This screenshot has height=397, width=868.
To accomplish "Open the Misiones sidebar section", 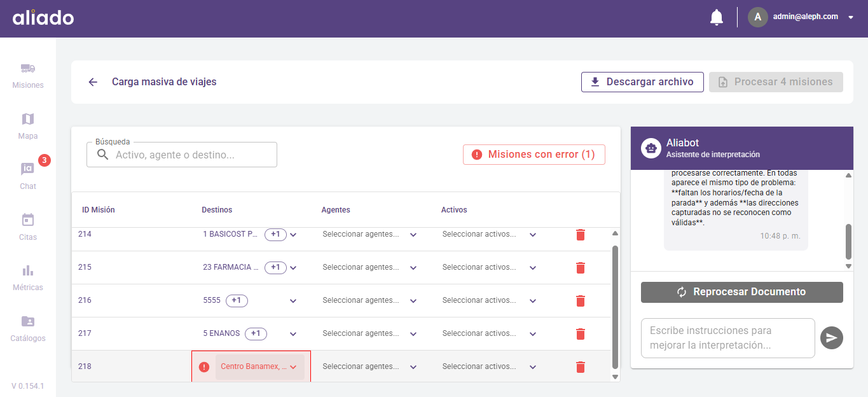I will [x=28, y=76].
